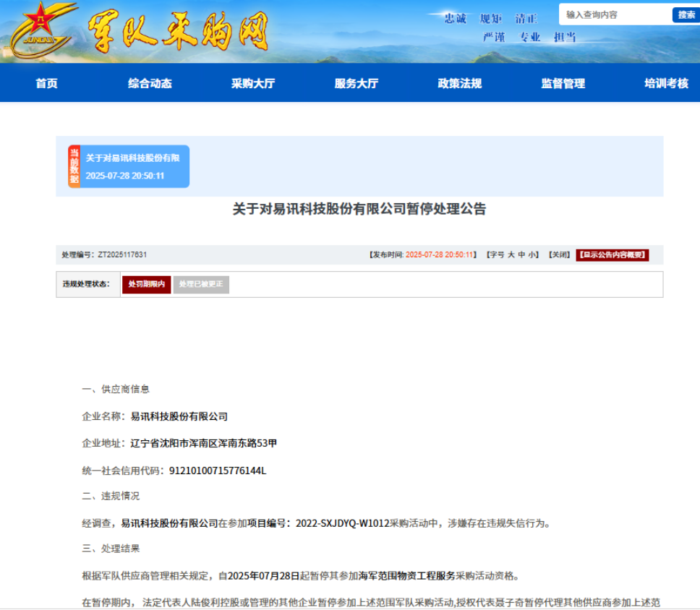This screenshot has height=610, width=700.
Task: Click the credit code 91210100715776144L
Action: [218, 471]
